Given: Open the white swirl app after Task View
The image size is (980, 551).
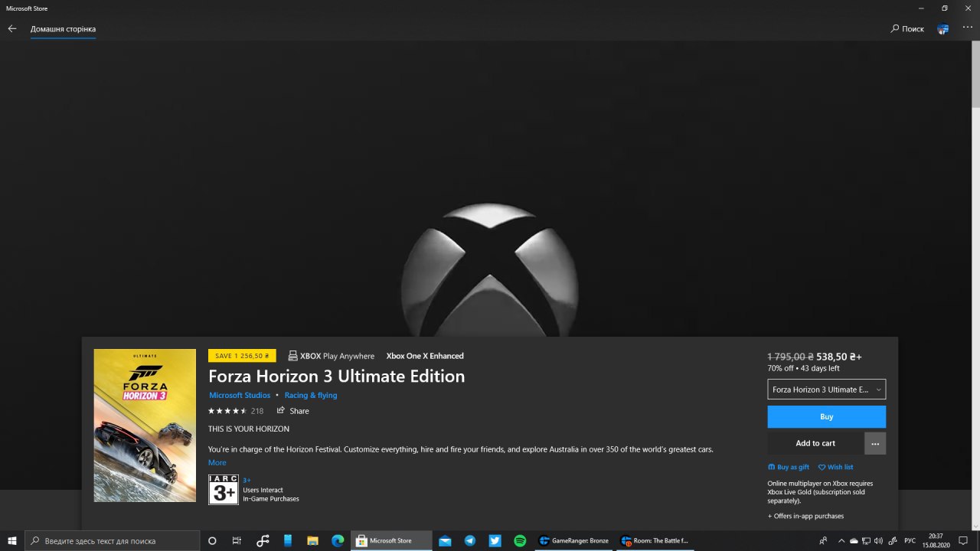Looking at the screenshot, I should click(x=263, y=540).
